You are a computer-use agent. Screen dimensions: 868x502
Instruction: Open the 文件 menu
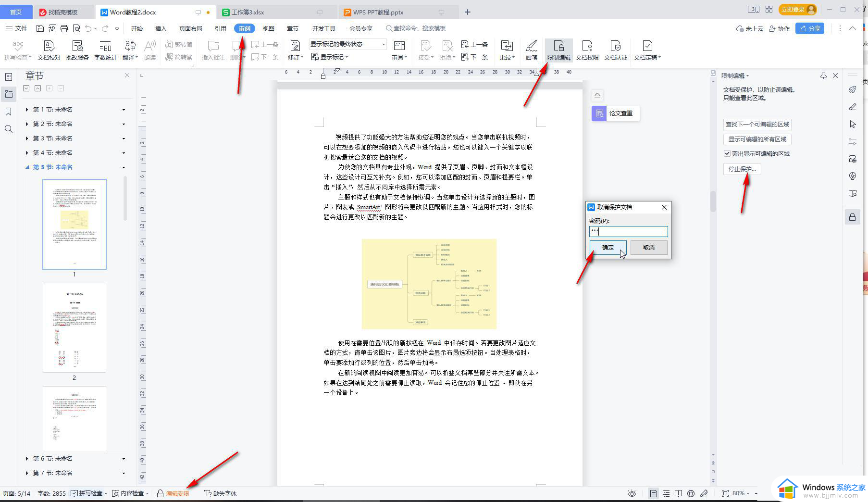pos(16,28)
